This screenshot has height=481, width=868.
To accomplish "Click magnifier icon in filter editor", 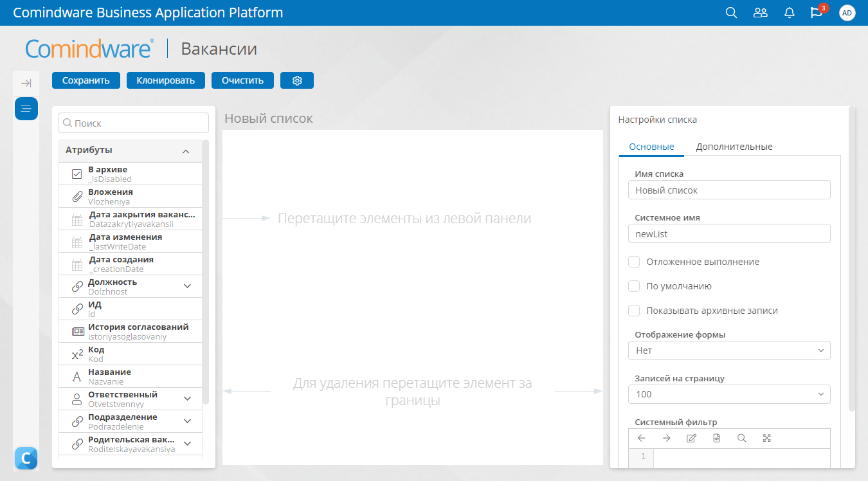I will pyautogui.click(x=741, y=438).
